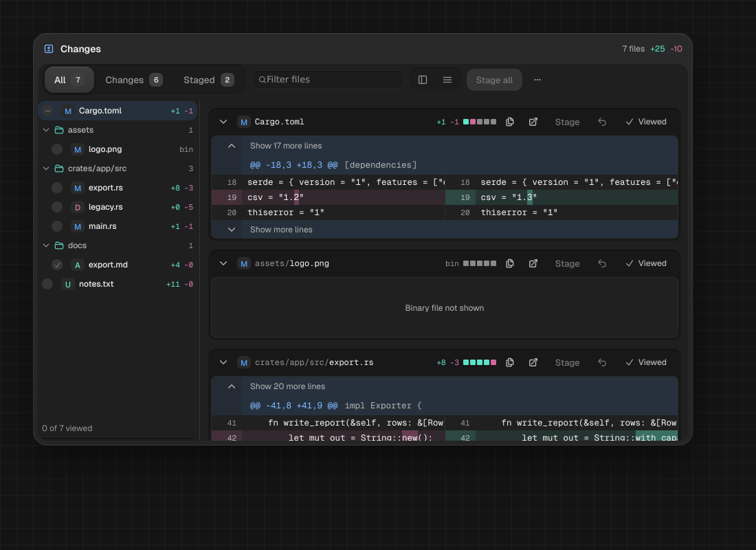Revert icon for export.rs diff
The height and width of the screenshot is (550, 756).
click(602, 362)
